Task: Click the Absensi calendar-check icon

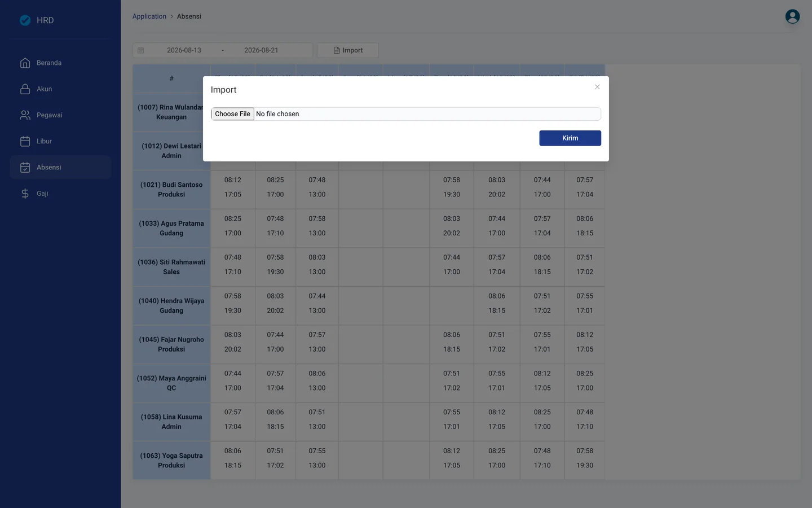Action: point(25,167)
